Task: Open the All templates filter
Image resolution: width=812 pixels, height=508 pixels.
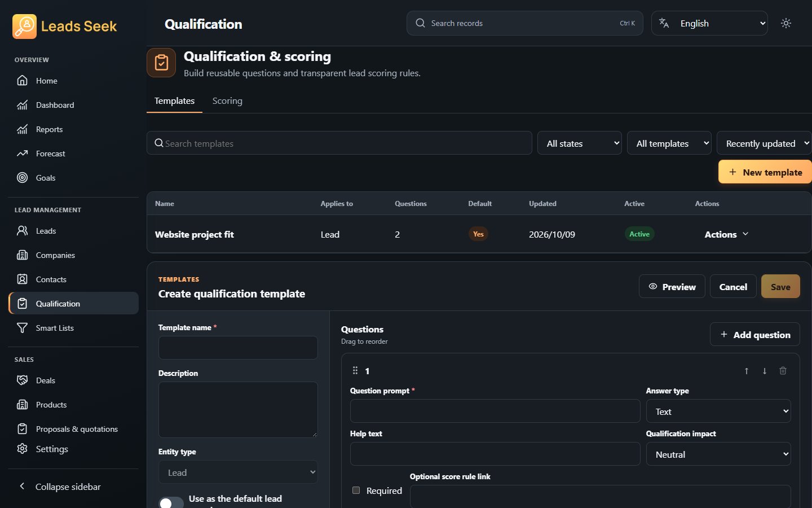Action: 669,143
